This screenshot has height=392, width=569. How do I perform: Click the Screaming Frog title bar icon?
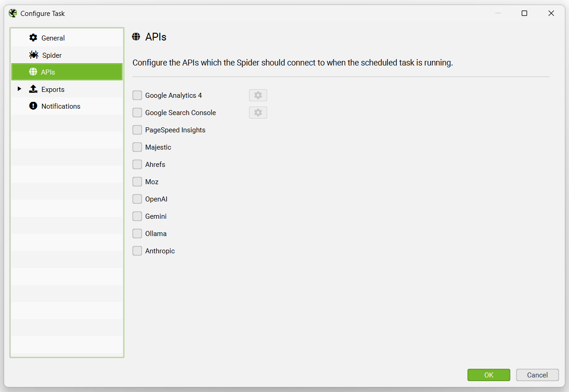pos(12,13)
